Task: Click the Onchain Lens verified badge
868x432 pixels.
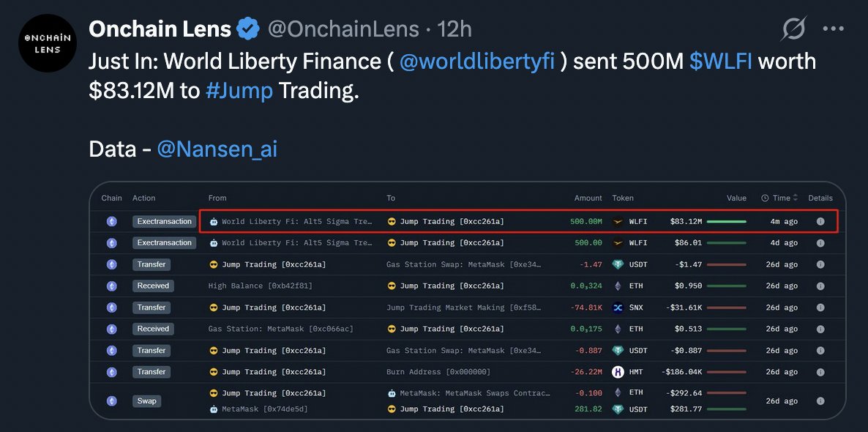Action: pos(248,28)
